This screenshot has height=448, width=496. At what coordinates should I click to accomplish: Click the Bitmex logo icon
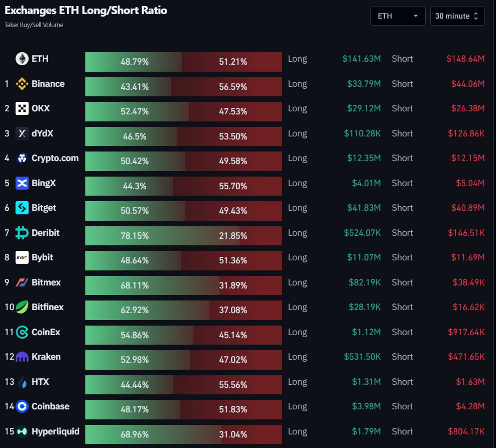[x=22, y=282]
